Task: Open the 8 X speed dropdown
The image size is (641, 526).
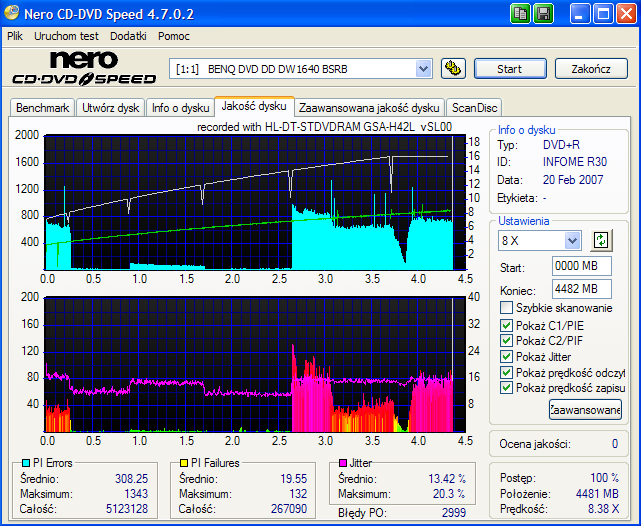Action: tap(572, 240)
